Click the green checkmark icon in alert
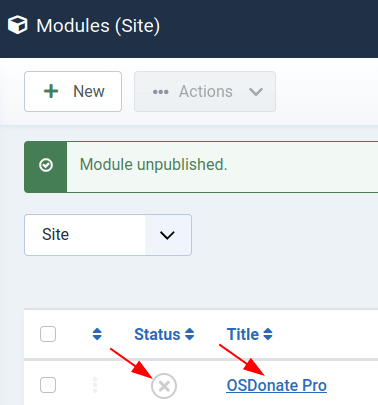Image resolution: width=378 pixels, height=405 pixels. tap(46, 165)
